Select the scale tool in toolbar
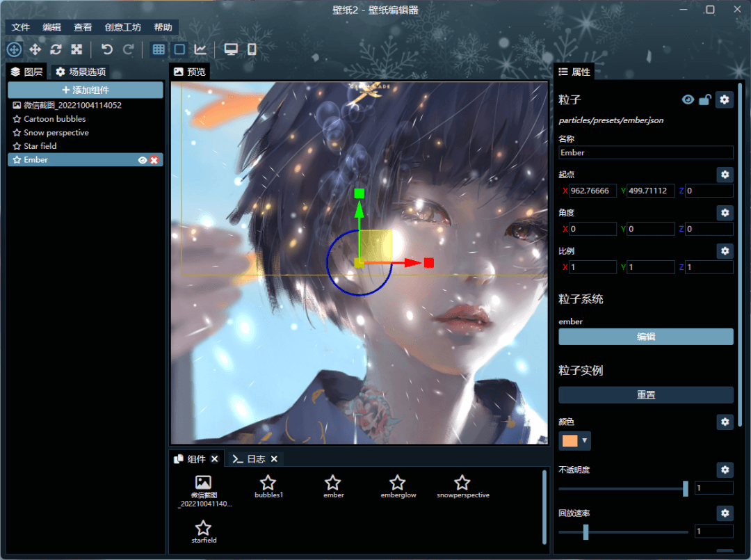The width and height of the screenshot is (751, 560). (x=76, y=49)
